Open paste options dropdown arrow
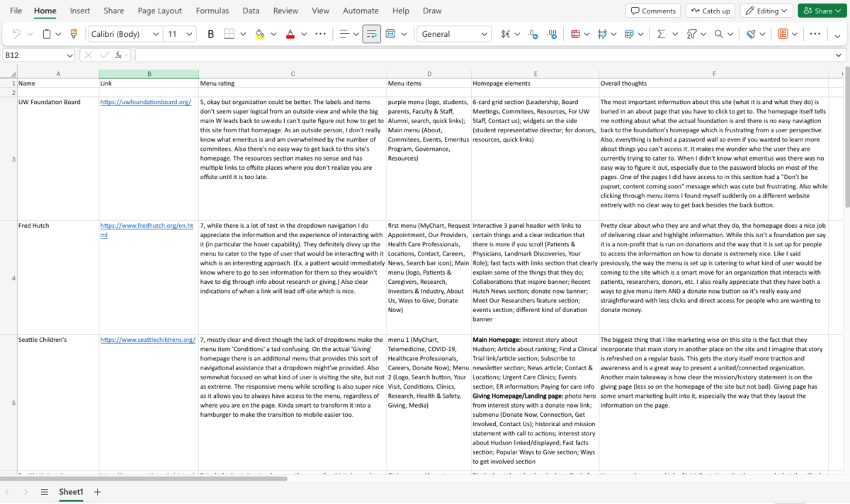 [x=59, y=34]
